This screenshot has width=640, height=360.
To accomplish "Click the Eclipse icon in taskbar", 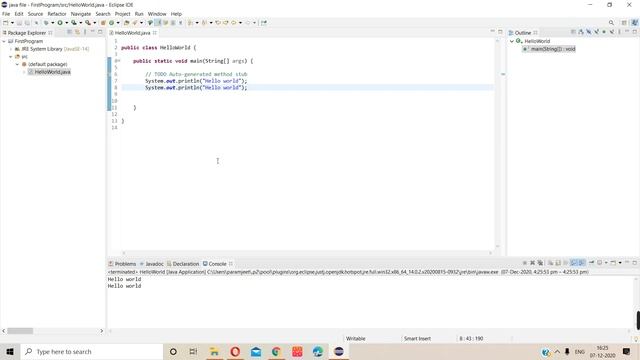I will point(339,351).
